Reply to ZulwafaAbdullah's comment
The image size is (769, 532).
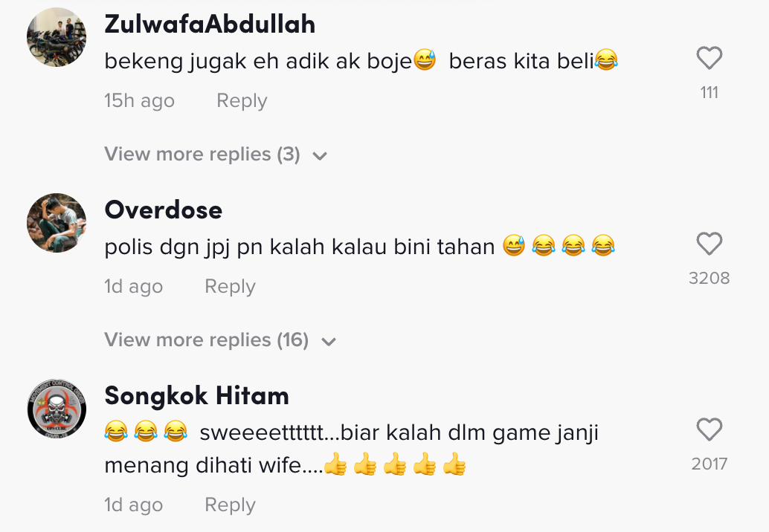(x=242, y=100)
